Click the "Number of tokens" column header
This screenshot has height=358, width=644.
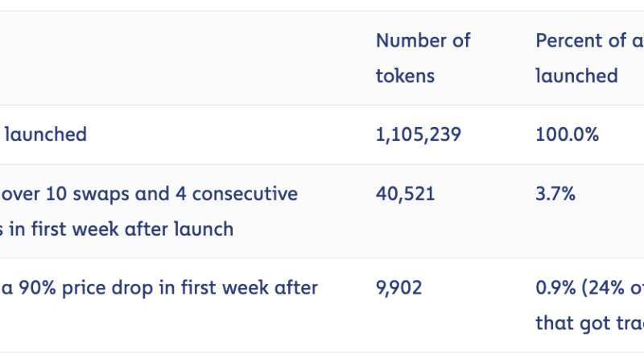[423, 58]
